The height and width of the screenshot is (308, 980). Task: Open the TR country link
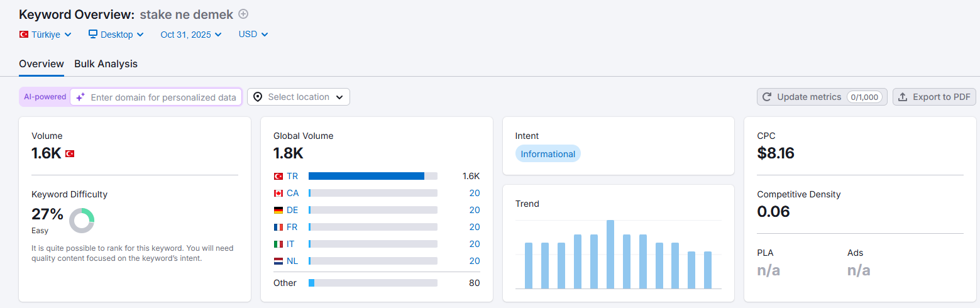(x=292, y=176)
